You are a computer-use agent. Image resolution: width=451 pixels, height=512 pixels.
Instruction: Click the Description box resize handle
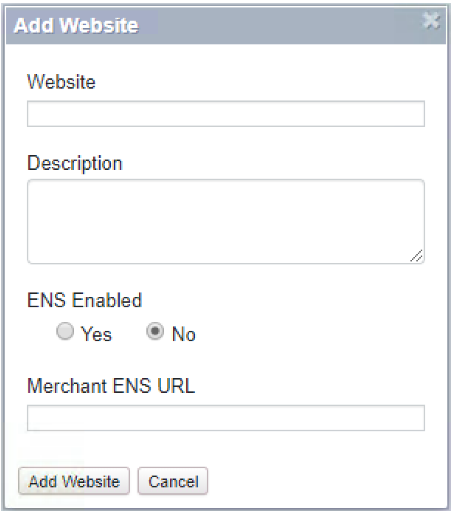(x=417, y=256)
